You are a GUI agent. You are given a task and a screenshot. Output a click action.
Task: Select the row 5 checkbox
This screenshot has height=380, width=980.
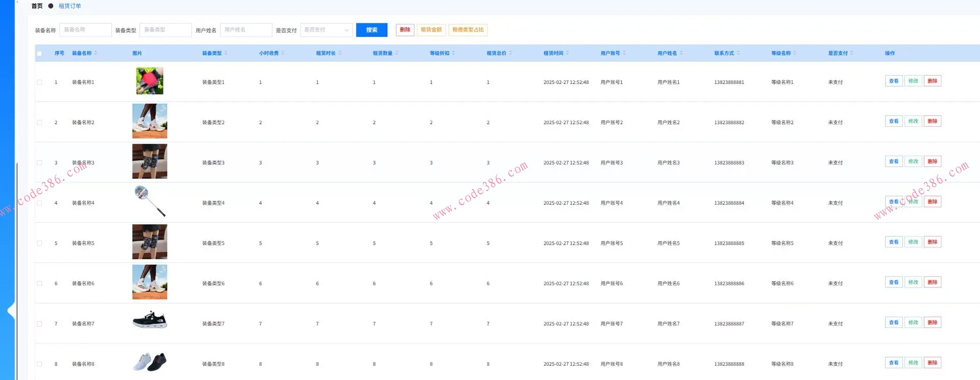pos(39,243)
